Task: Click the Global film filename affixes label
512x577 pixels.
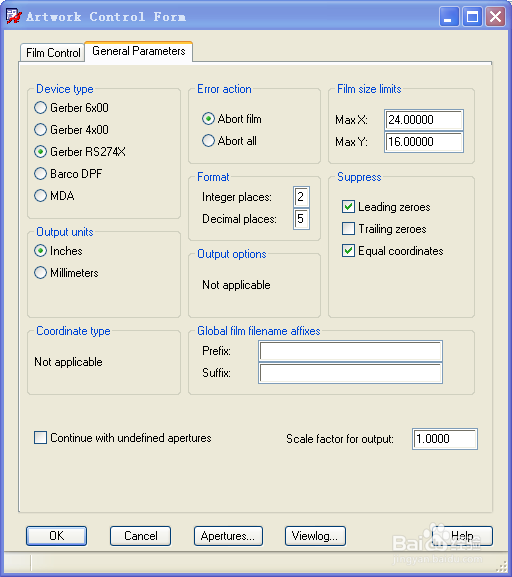Action: point(259,331)
